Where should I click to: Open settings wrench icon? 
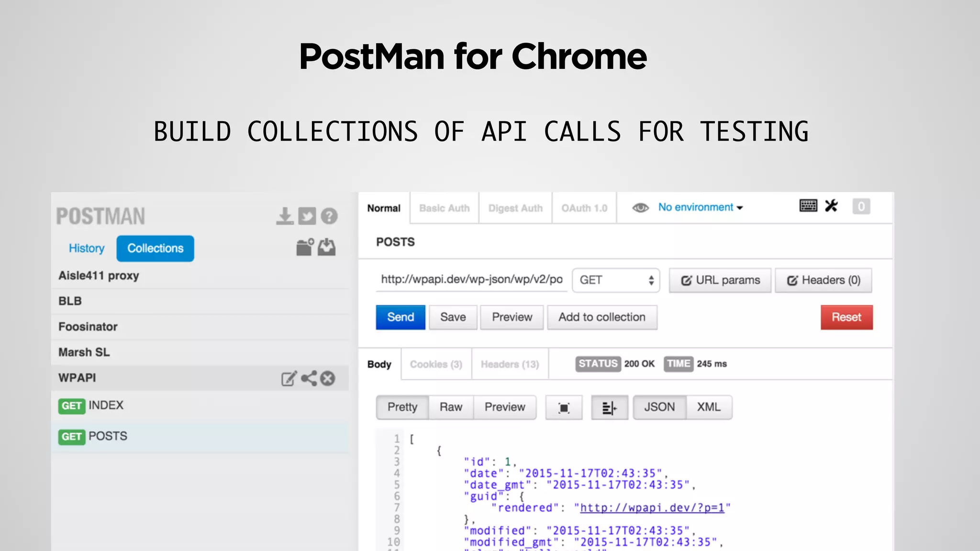click(832, 206)
